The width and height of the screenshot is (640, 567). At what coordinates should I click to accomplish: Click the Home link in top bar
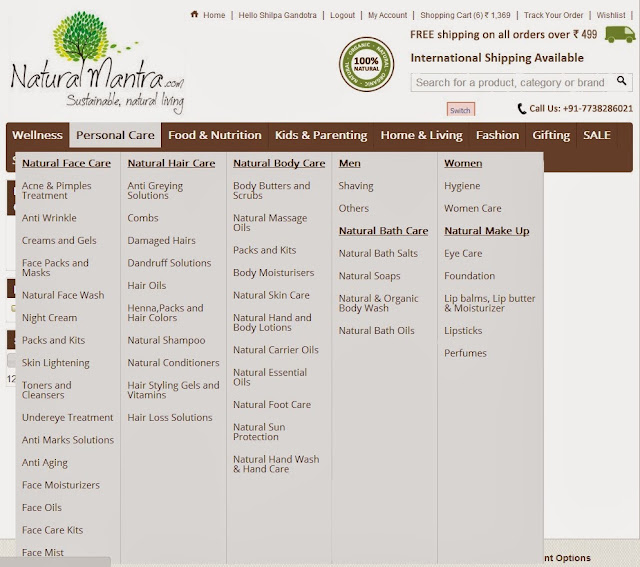(214, 15)
